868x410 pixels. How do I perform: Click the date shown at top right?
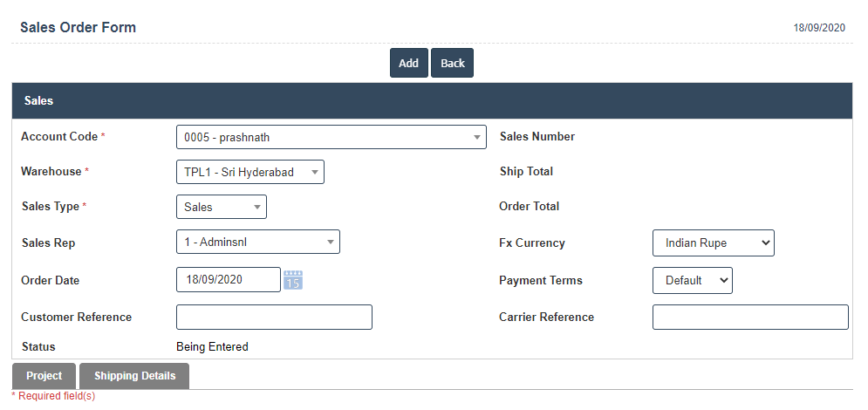coord(818,28)
